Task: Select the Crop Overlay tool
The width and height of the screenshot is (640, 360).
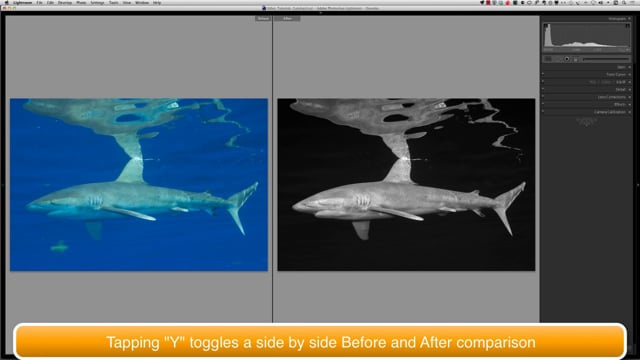Action: tap(548, 59)
